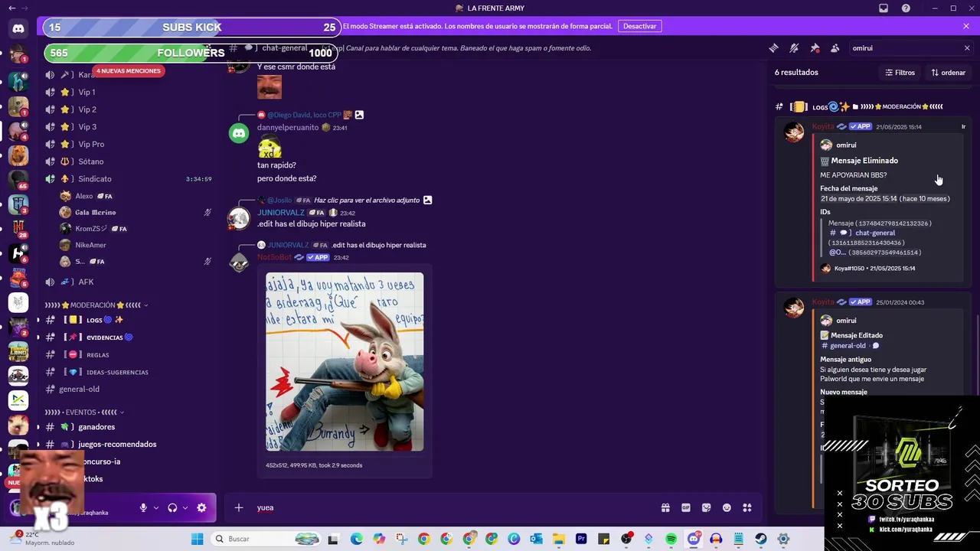Go back with the navigation arrow
980x551 pixels.
point(11,8)
